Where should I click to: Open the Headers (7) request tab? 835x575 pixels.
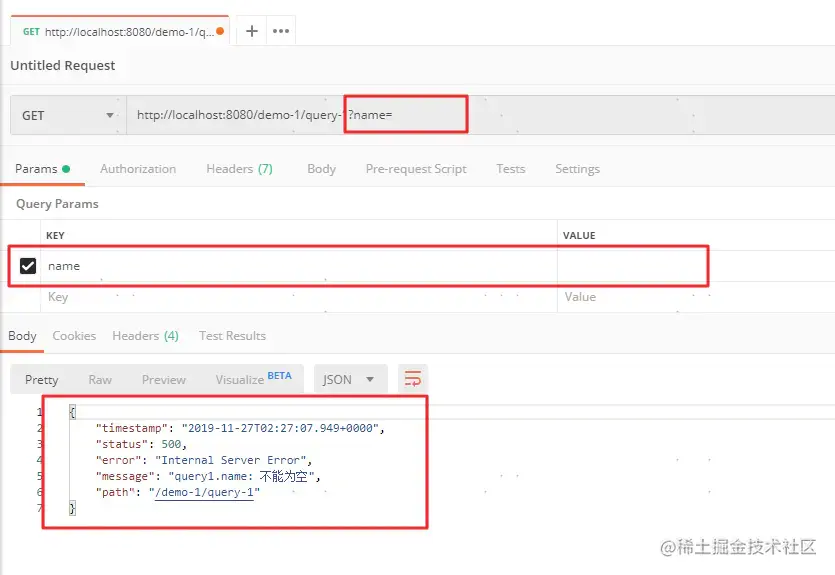coord(239,169)
